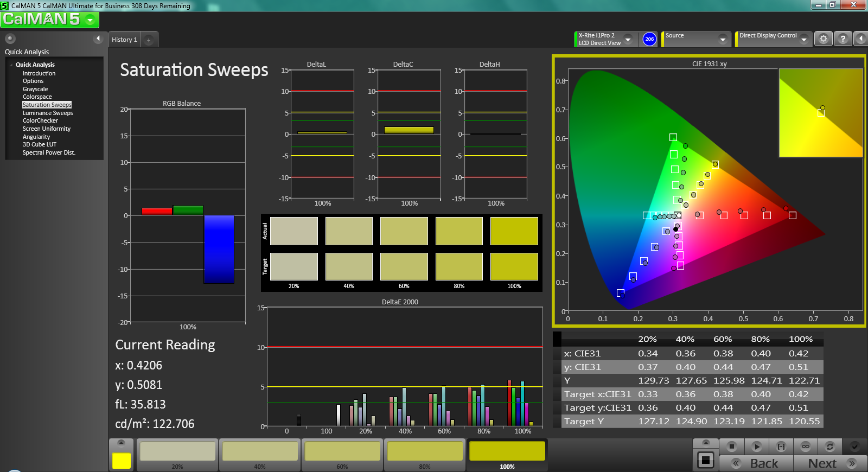Expand the Source dropdown
The image size is (868, 472).
723,39
